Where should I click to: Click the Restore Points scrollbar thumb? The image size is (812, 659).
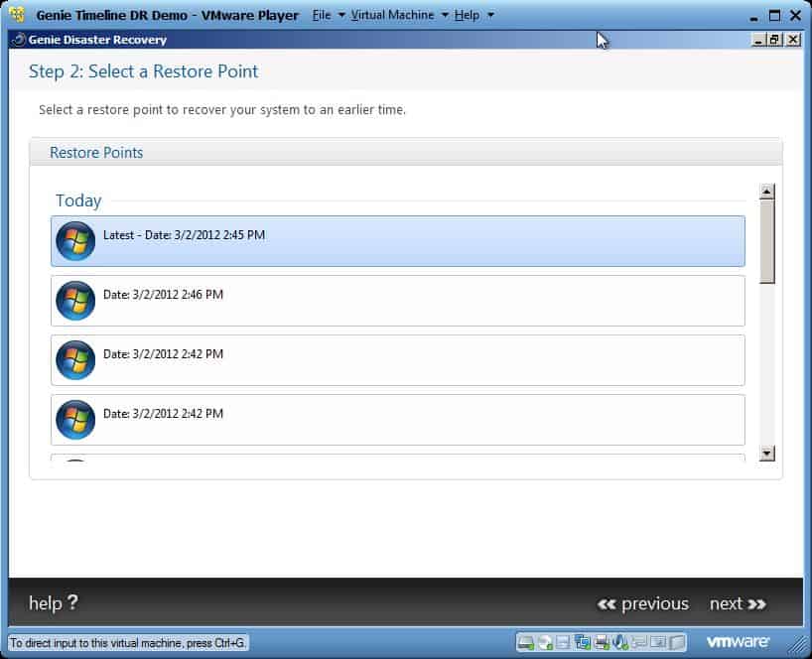[767, 242]
